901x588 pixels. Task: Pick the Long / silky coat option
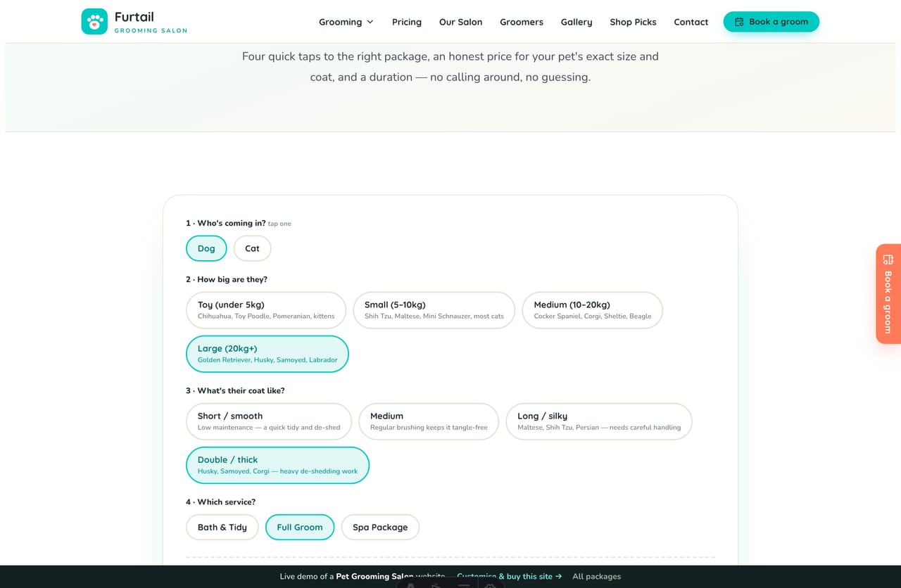pos(599,421)
